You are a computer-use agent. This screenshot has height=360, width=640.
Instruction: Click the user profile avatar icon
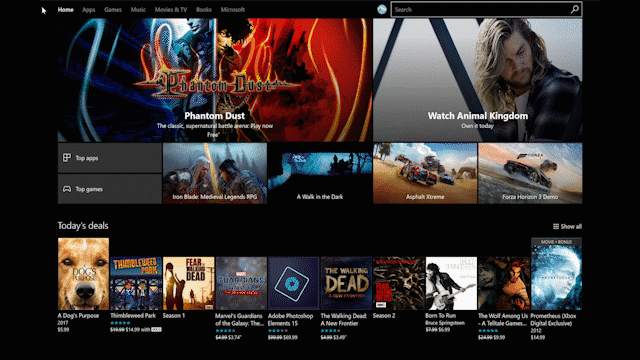coord(382,9)
